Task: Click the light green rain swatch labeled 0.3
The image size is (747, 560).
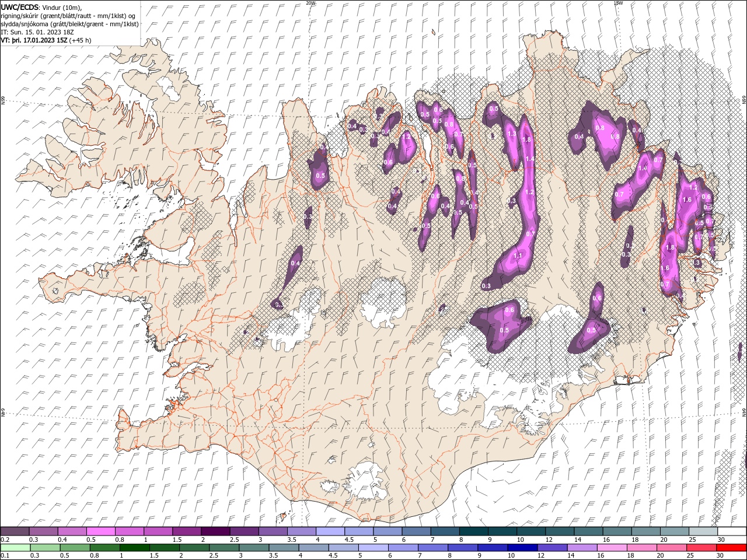Action: tap(44, 548)
